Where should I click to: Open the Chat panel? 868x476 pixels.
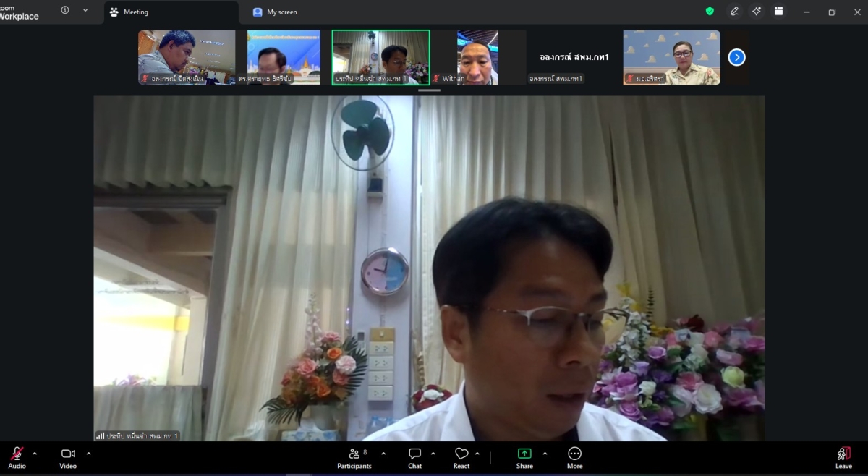click(414, 457)
